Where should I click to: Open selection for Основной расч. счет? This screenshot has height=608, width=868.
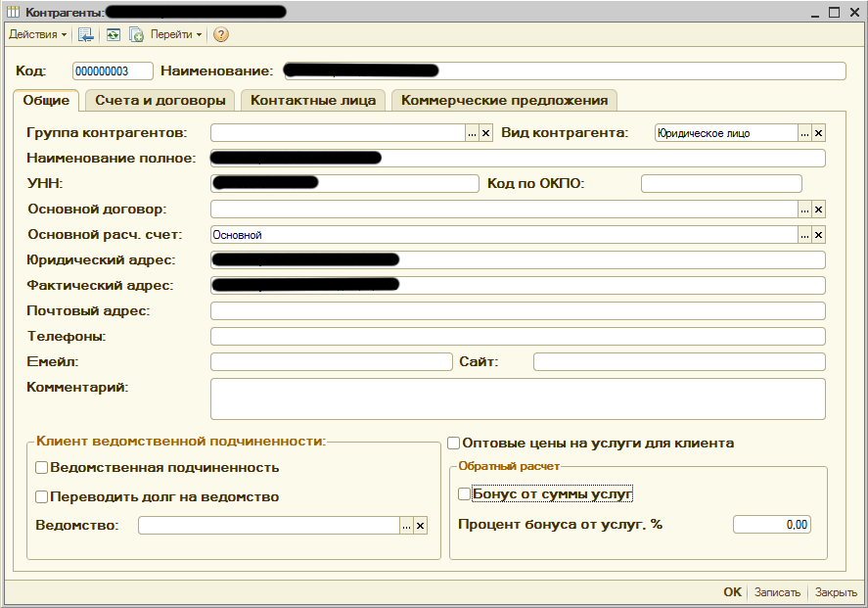coord(804,235)
